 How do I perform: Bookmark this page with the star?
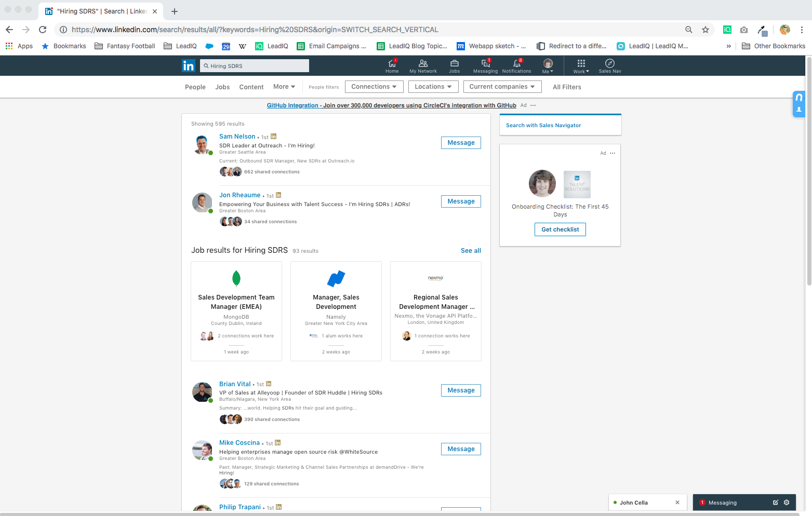[705, 30]
